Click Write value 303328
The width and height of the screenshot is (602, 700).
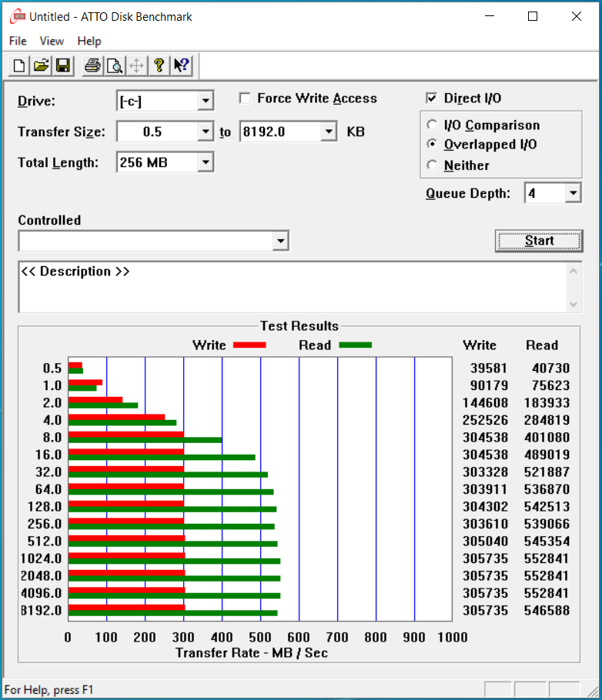tap(485, 472)
